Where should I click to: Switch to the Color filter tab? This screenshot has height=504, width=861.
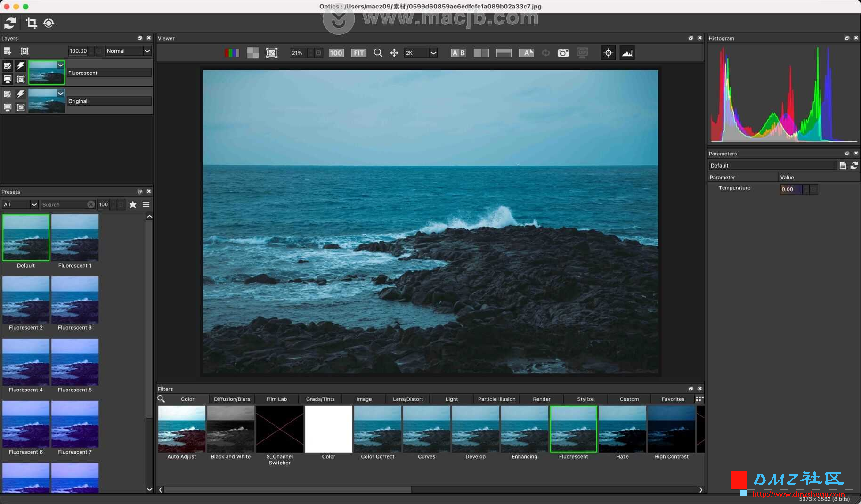coord(187,399)
